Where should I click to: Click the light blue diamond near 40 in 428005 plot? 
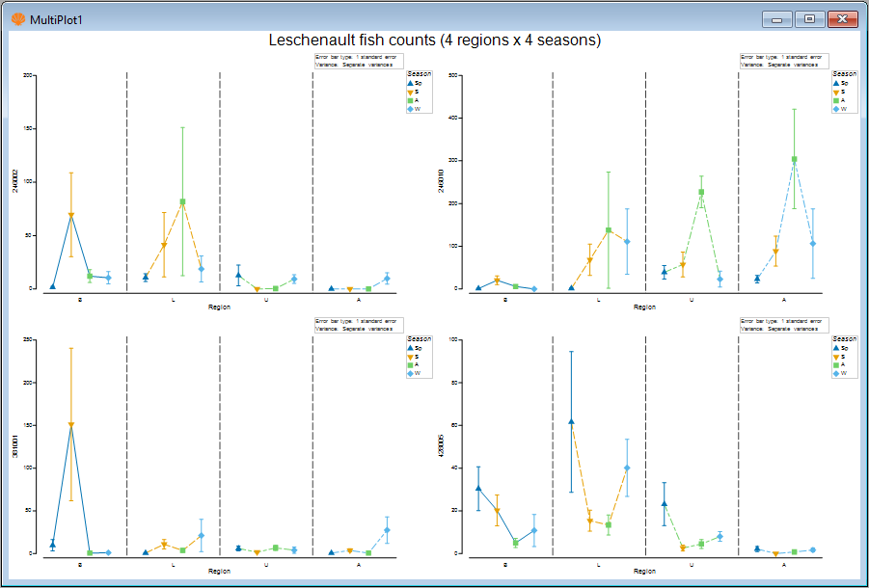[x=627, y=468]
